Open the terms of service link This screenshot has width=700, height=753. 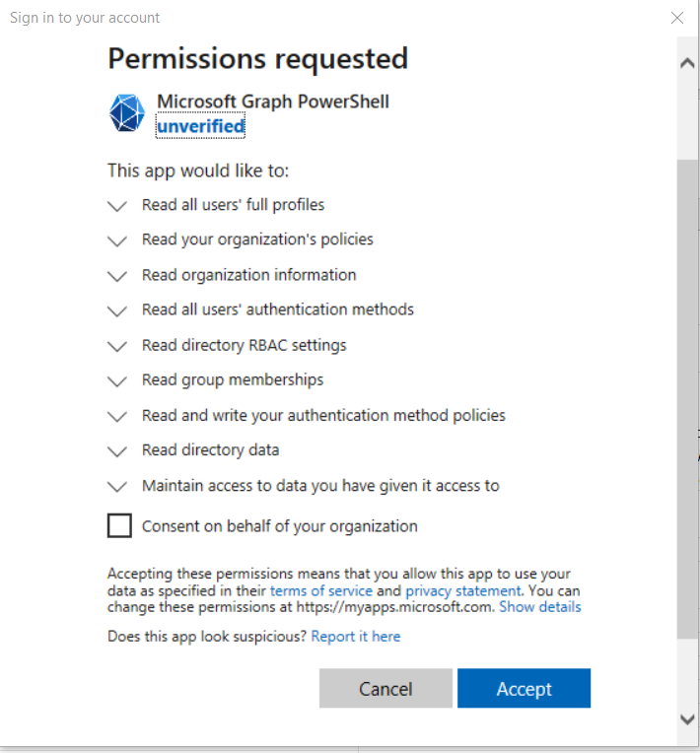(x=321, y=590)
